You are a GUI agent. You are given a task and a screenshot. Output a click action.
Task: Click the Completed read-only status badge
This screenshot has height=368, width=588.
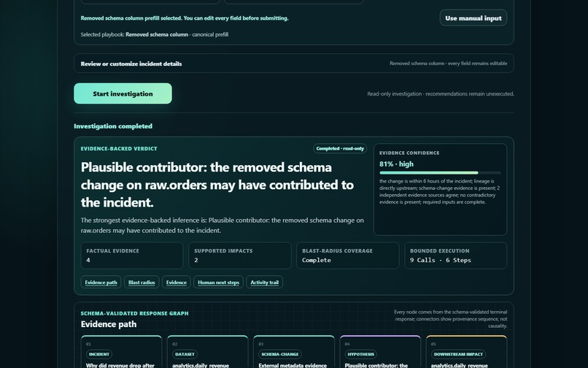(340, 149)
